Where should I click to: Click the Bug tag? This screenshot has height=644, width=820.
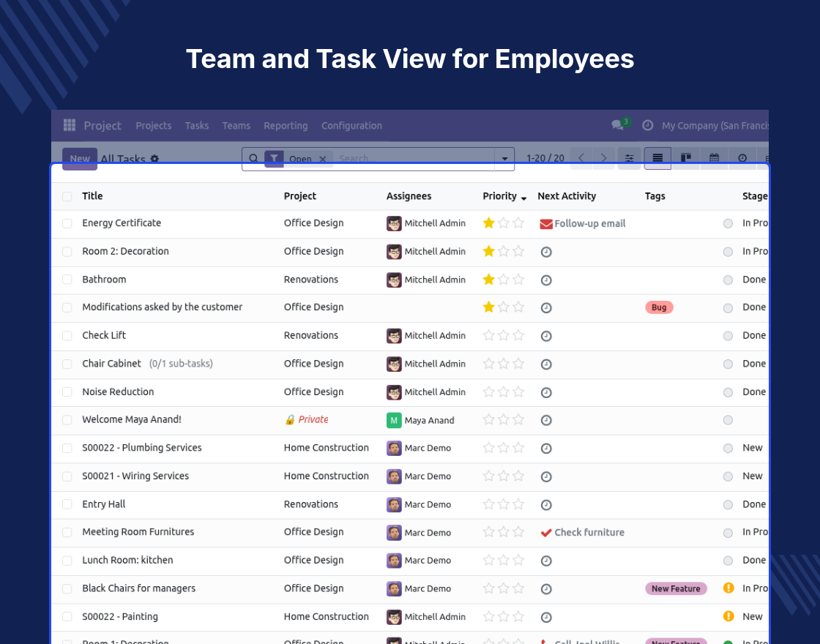click(659, 307)
